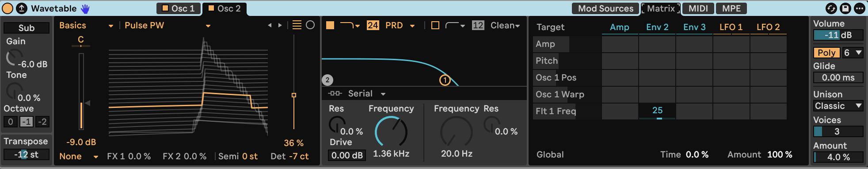Toggle the Sub oscillator button
Image resolution: width=868 pixels, height=169 pixels.
(x=27, y=28)
